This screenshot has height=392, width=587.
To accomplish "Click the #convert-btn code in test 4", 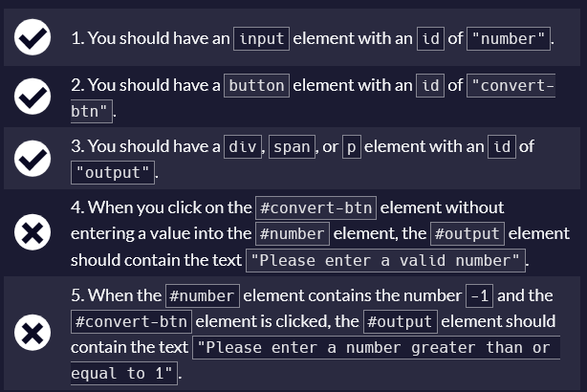I will (316, 207).
